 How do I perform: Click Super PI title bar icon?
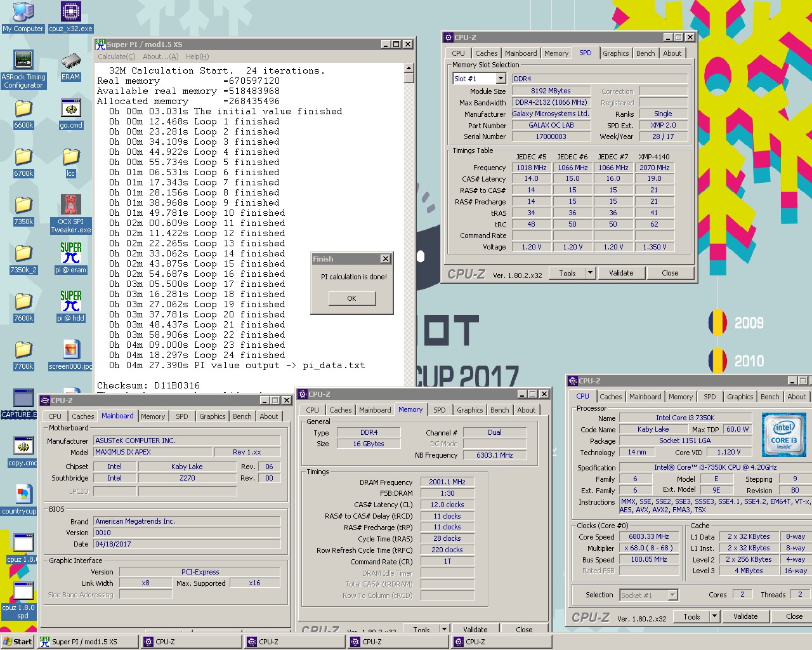click(100, 44)
